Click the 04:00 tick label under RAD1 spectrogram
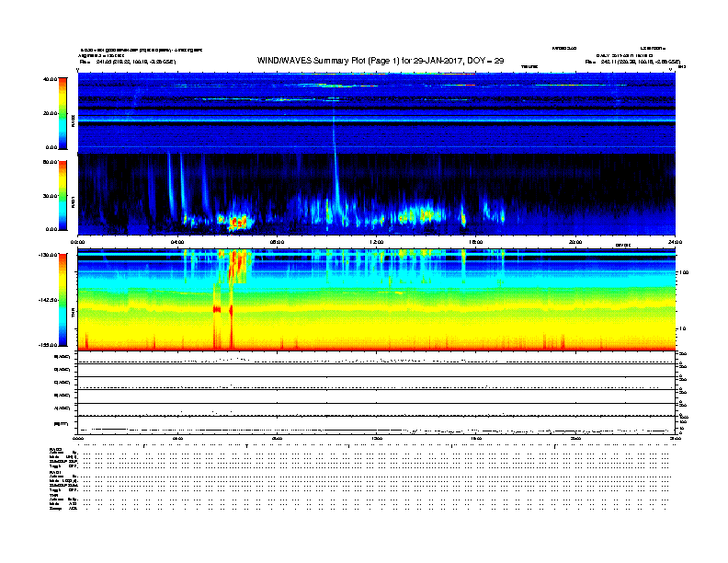The height and width of the screenshot is (563, 728). point(177,242)
